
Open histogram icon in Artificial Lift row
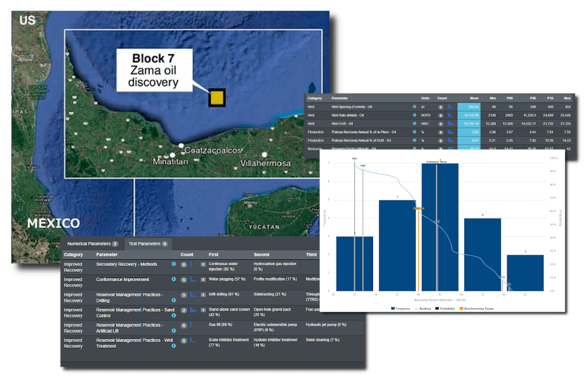pos(192,325)
